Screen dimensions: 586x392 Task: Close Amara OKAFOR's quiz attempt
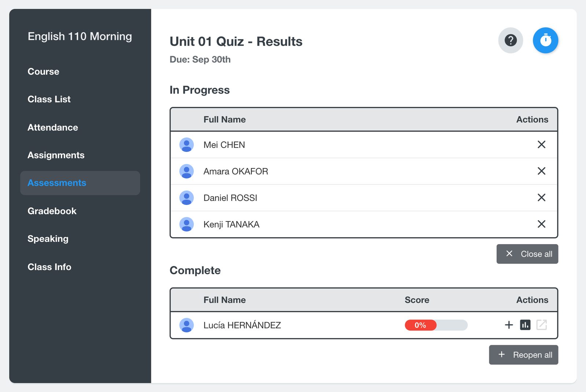point(541,171)
